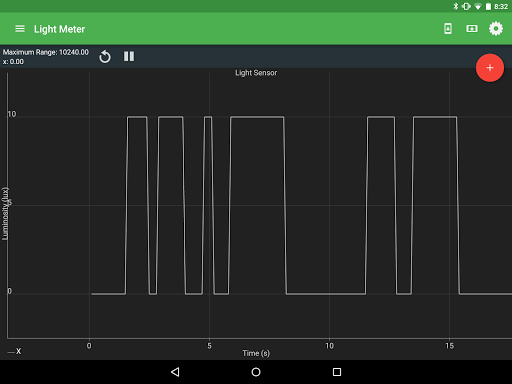This screenshot has height=384, width=512.
Task: Select the Maximum Range readout text
Action: point(46,52)
